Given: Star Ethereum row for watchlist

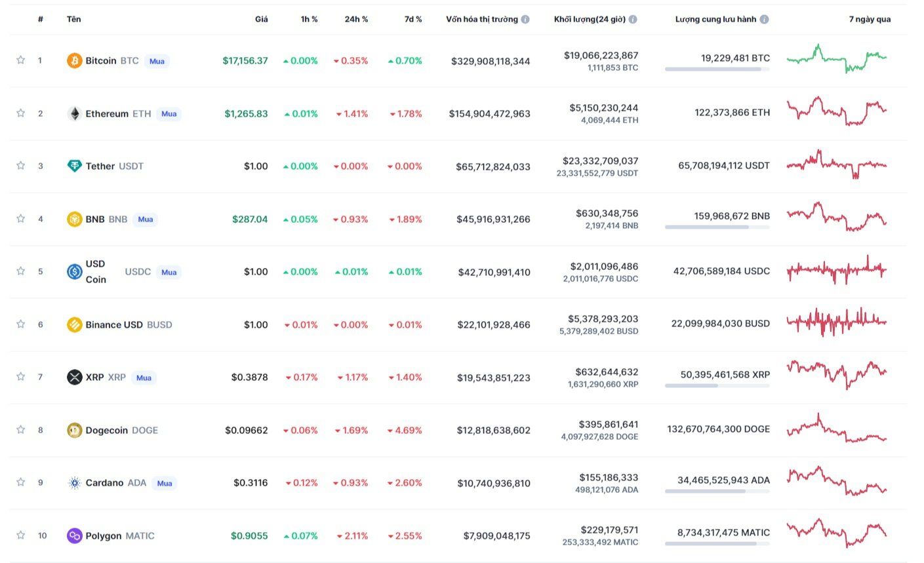Looking at the screenshot, I should click(21, 113).
